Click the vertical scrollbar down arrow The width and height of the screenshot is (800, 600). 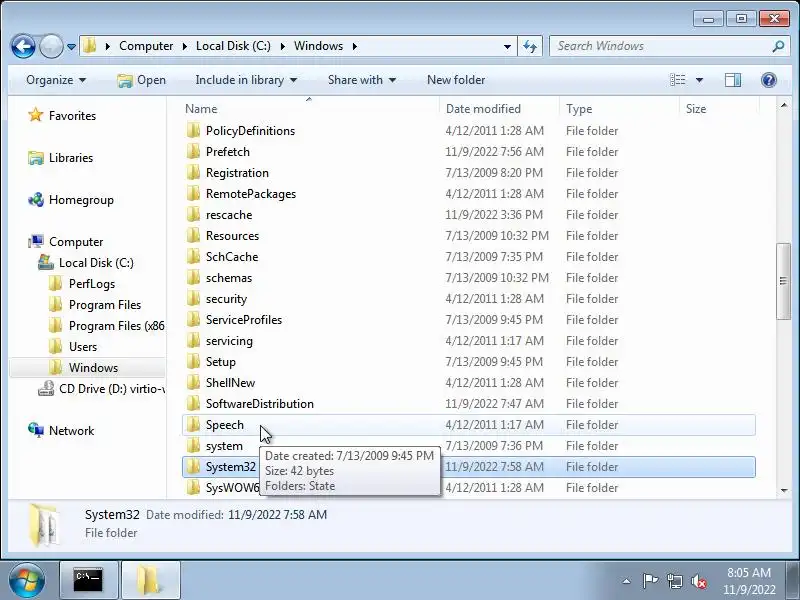click(x=784, y=490)
